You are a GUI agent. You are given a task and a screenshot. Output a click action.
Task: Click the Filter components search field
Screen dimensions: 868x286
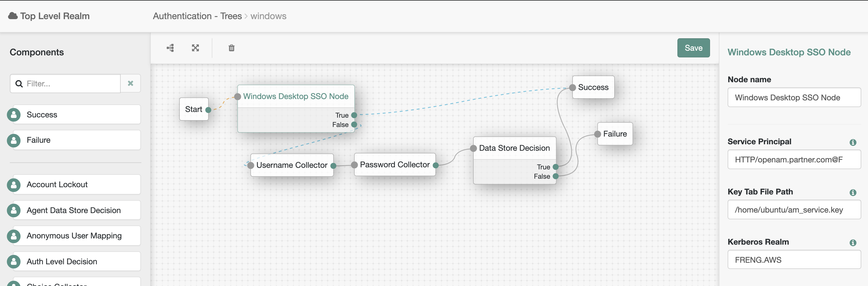point(71,84)
